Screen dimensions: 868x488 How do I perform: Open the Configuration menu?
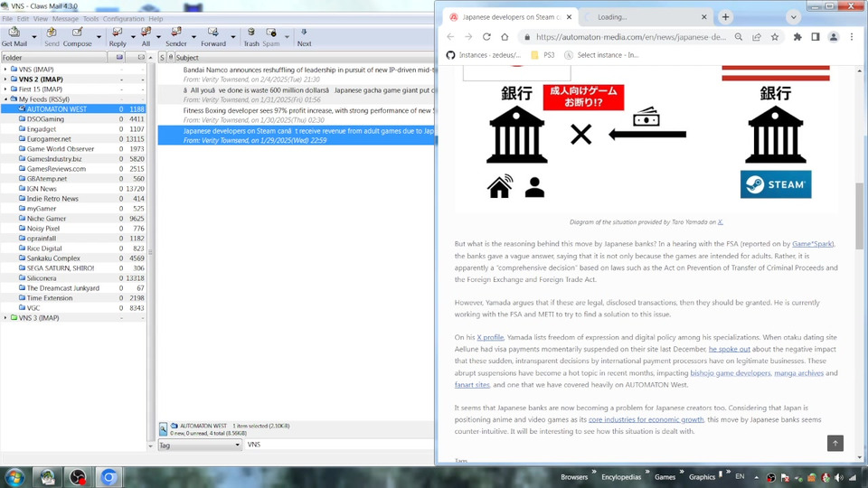[124, 19]
